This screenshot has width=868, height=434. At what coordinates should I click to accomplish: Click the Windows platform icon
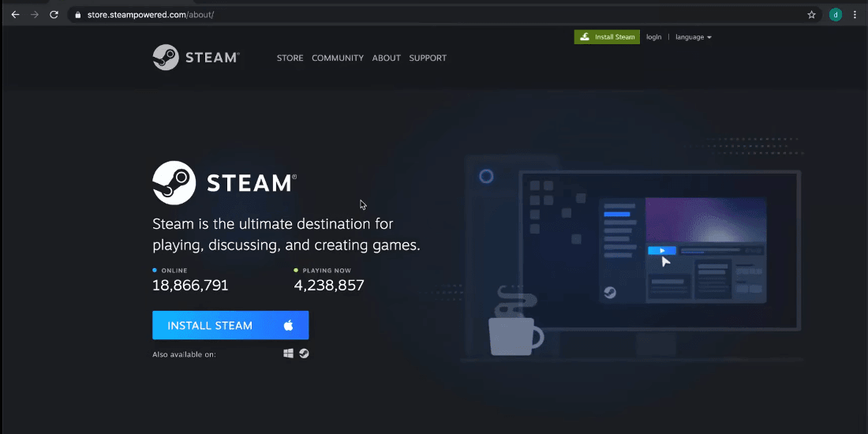pos(288,354)
